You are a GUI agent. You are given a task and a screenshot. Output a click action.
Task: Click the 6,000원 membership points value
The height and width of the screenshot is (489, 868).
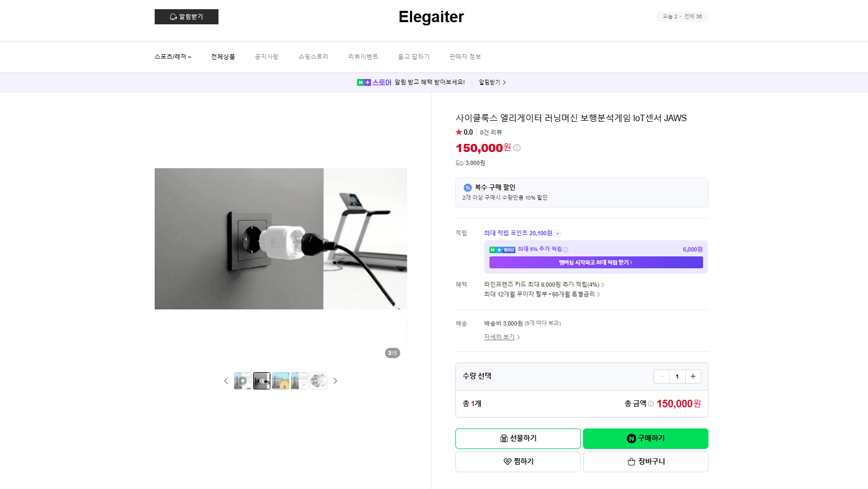[x=693, y=249]
